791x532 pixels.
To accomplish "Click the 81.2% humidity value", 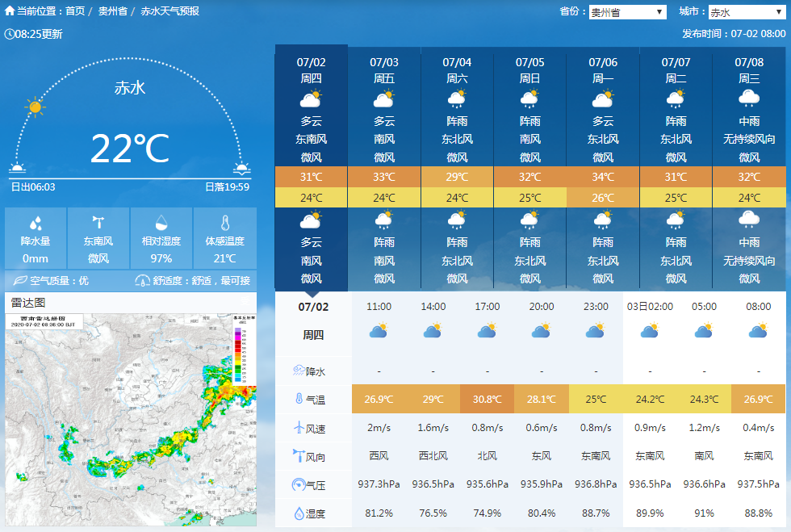I will point(379,513).
